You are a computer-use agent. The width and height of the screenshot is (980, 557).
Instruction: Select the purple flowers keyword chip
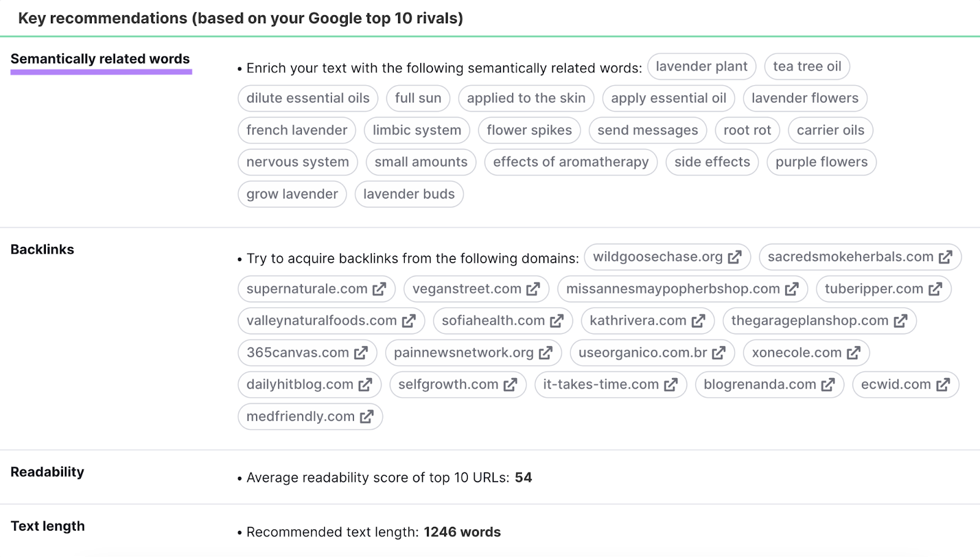click(821, 162)
